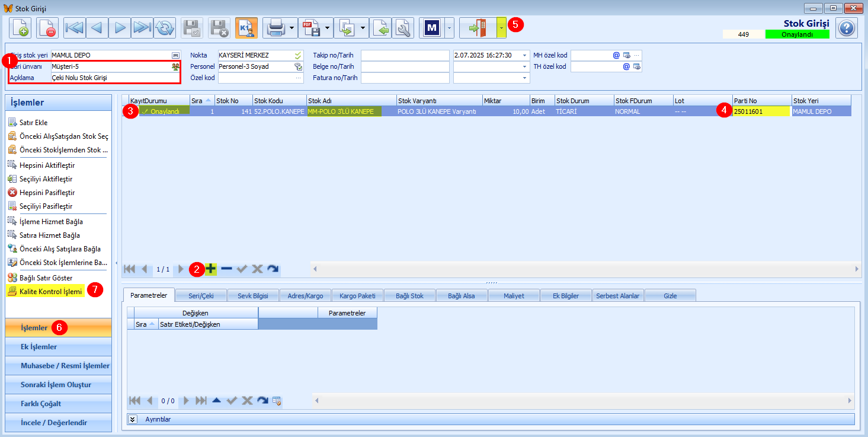Open the yellow dropdown next to exit door

tap(502, 28)
